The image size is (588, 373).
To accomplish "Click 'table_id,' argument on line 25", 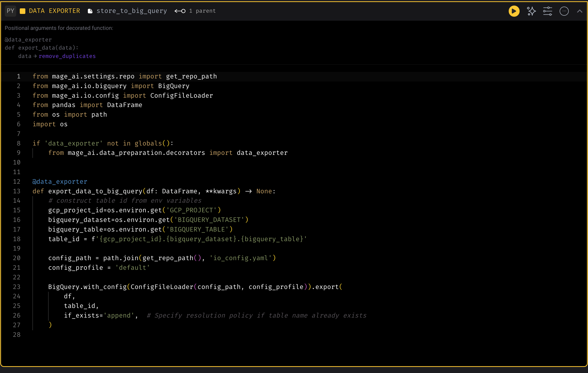I will (x=81, y=306).
